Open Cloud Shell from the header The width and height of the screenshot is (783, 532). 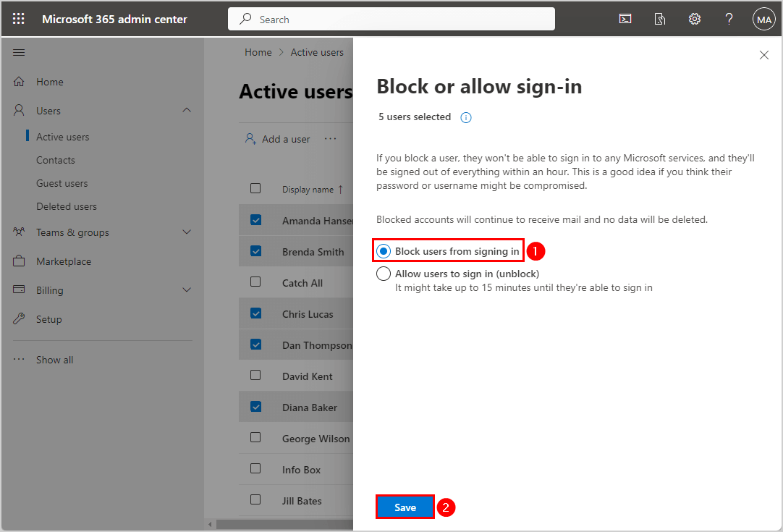pos(625,20)
